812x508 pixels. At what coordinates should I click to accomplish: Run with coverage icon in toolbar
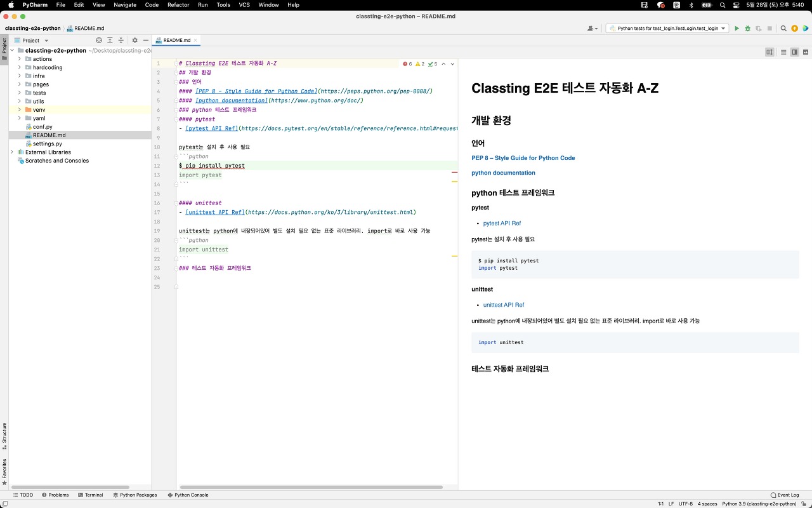[759, 29]
